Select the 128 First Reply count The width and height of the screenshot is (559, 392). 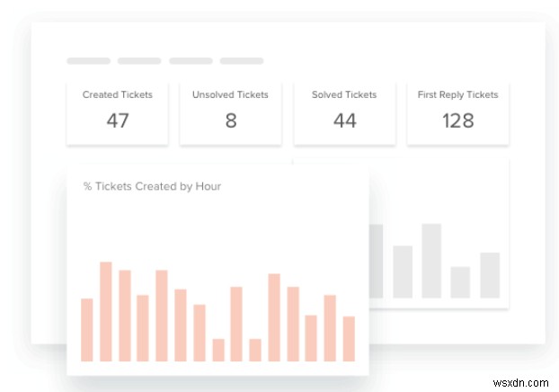point(457,120)
